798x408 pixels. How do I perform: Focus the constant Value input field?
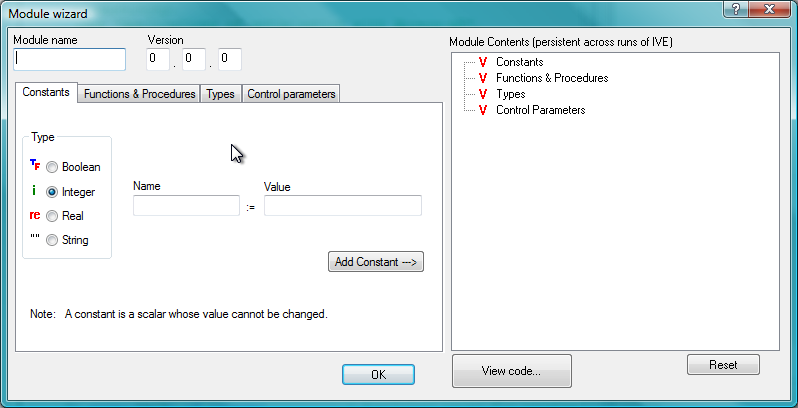point(343,206)
